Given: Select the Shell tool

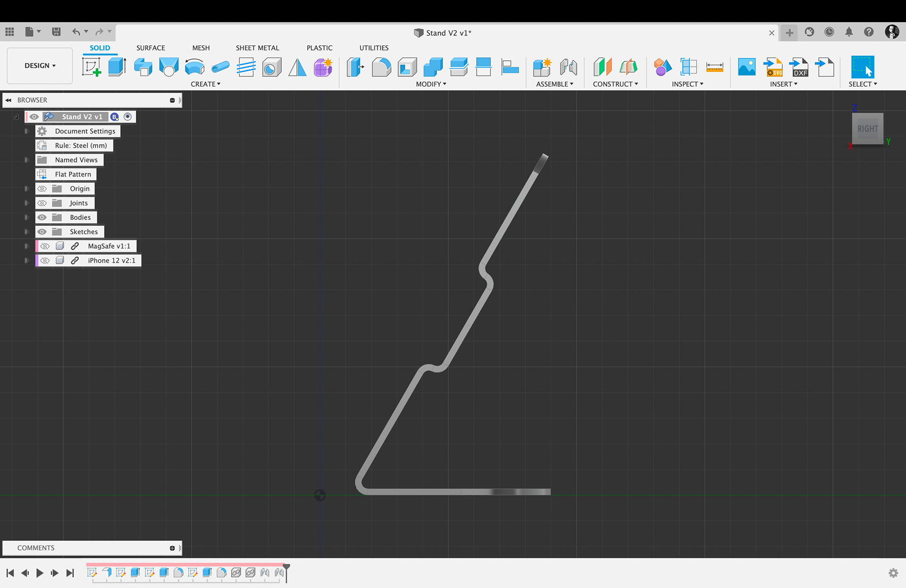Looking at the screenshot, I should tap(407, 67).
